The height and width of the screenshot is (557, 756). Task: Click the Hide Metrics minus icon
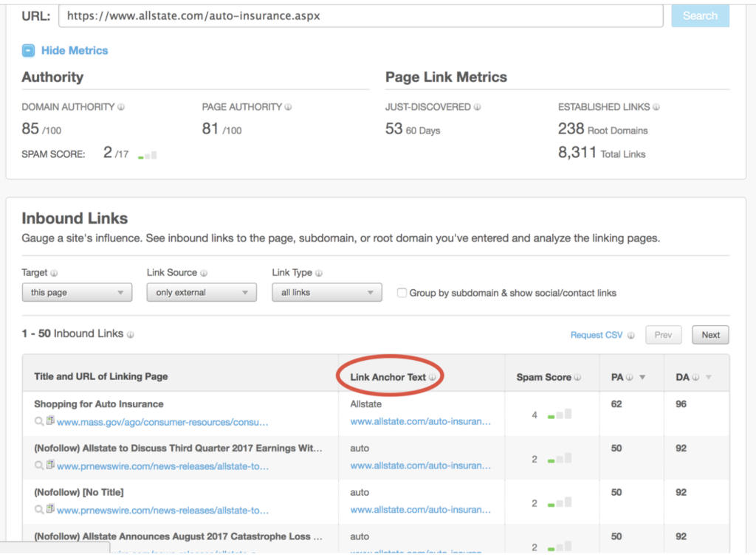[29, 51]
